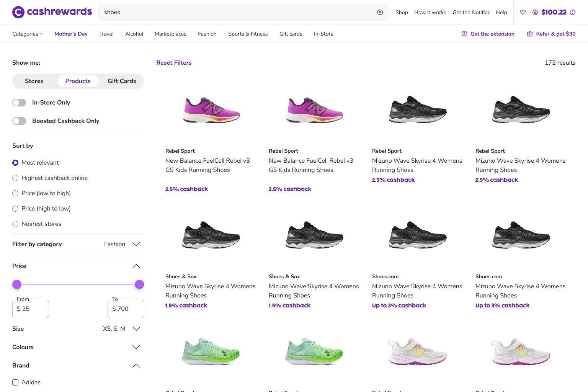Open first white kids shoe with strap thumbnail

pos(418,351)
